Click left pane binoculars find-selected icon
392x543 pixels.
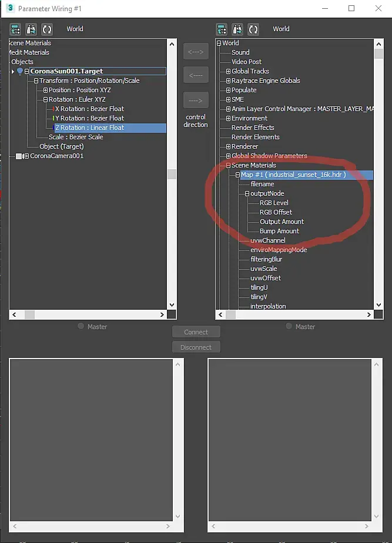click(x=31, y=29)
